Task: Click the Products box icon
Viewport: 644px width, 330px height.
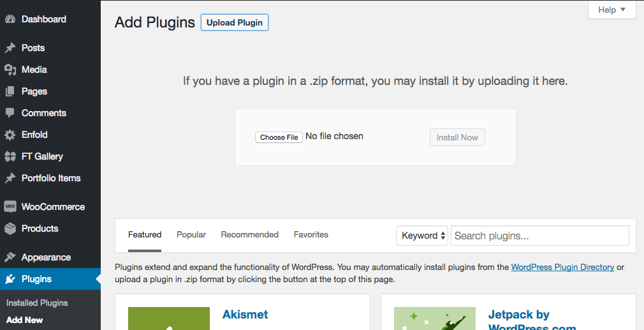Action: tap(10, 229)
